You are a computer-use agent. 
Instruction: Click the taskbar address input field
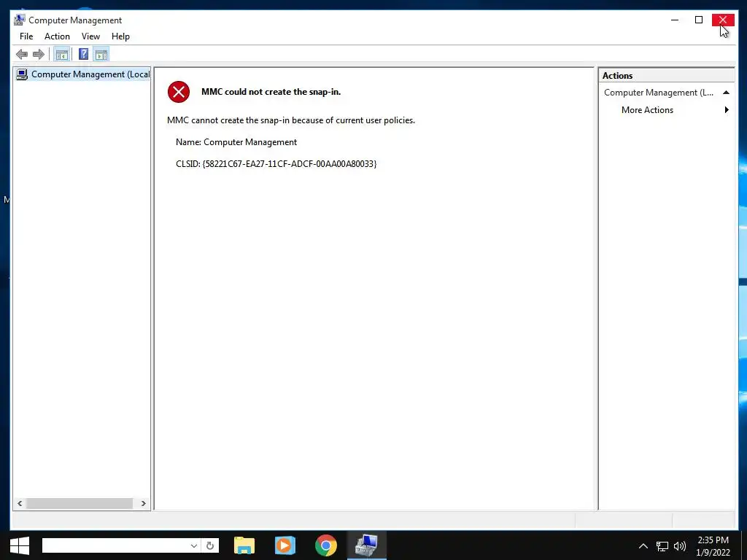(x=115, y=545)
